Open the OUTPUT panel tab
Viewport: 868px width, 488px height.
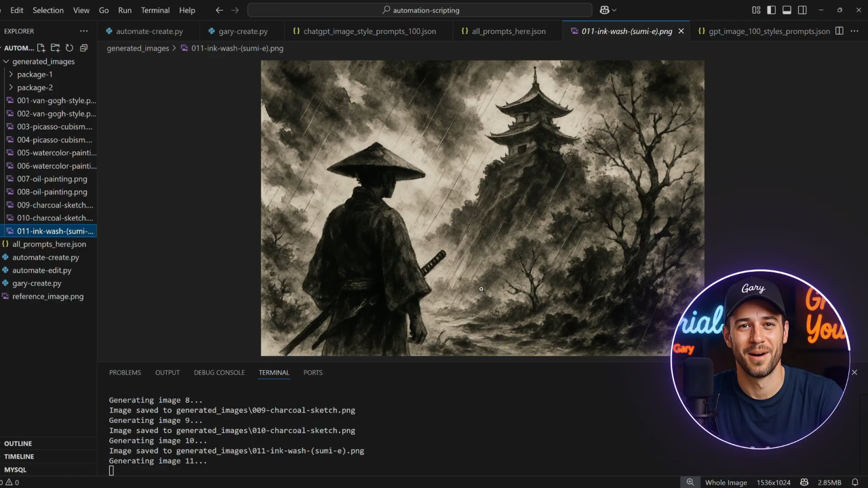(167, 373)
